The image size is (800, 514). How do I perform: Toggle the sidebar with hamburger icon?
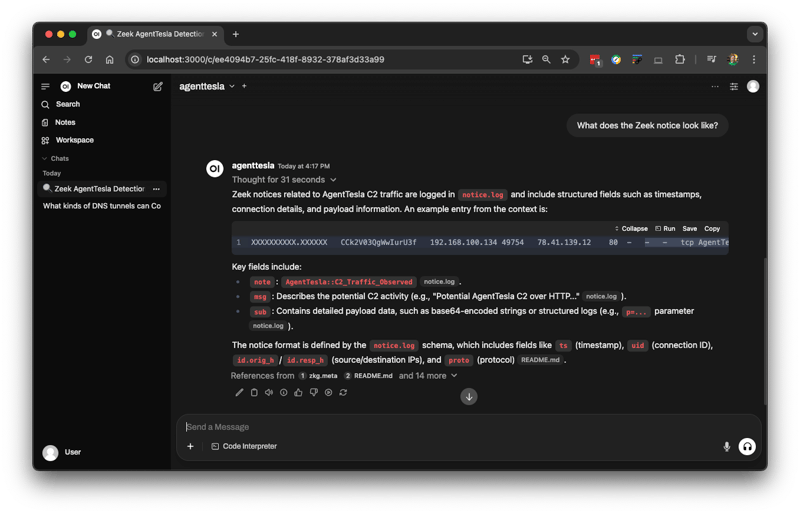45,87
